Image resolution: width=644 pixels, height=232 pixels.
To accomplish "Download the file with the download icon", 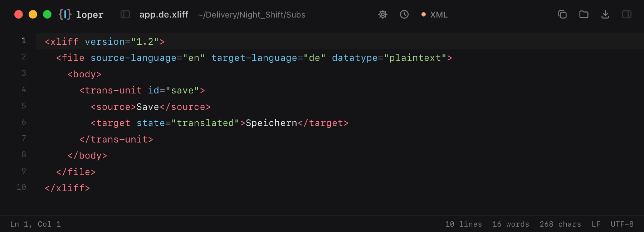I will (x=605, y=14).
